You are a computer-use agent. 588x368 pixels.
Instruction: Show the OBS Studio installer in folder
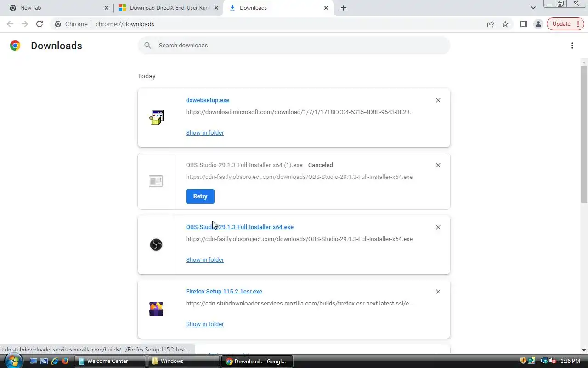(x=205, y=259)
